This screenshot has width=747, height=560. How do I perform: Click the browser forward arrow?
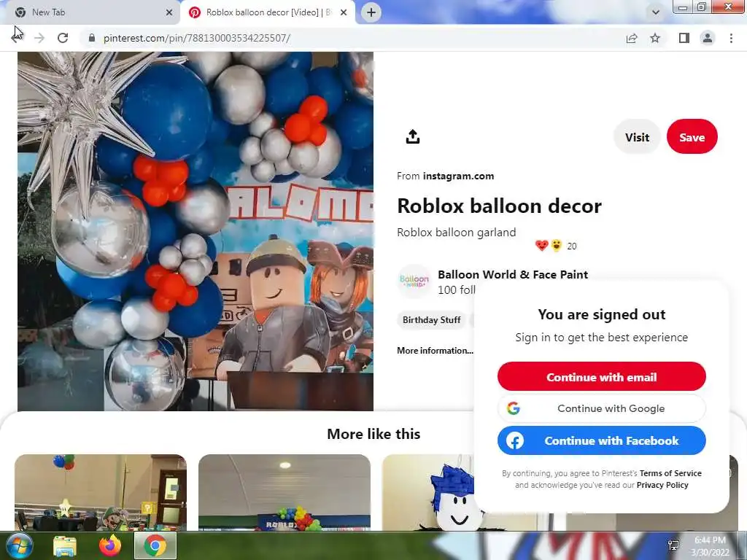click(39, 38)
